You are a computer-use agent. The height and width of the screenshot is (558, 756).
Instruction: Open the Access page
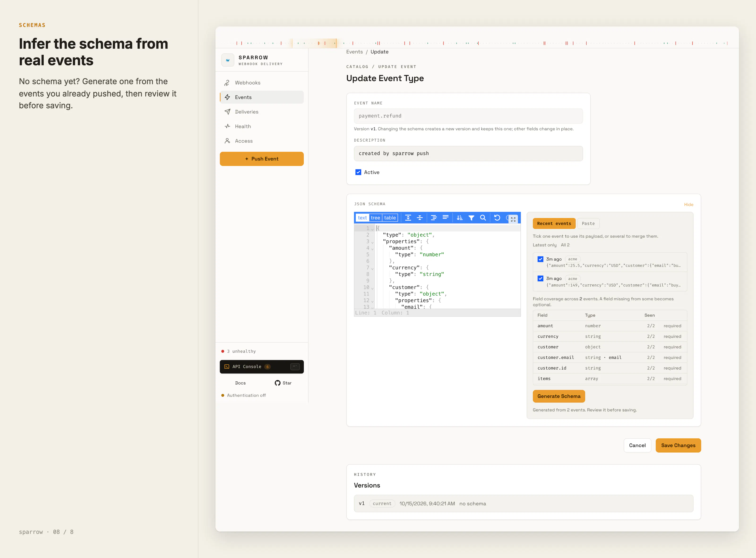coord(262,141)
